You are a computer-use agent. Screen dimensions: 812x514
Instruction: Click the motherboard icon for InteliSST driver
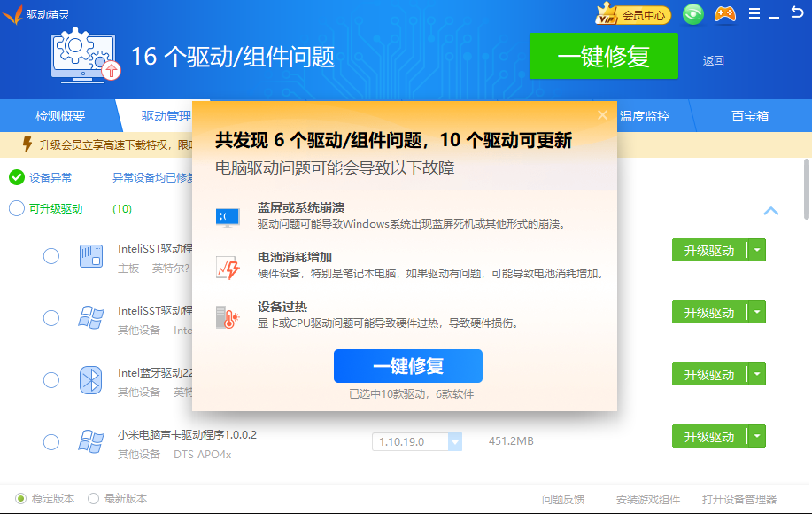coord(90,255)
